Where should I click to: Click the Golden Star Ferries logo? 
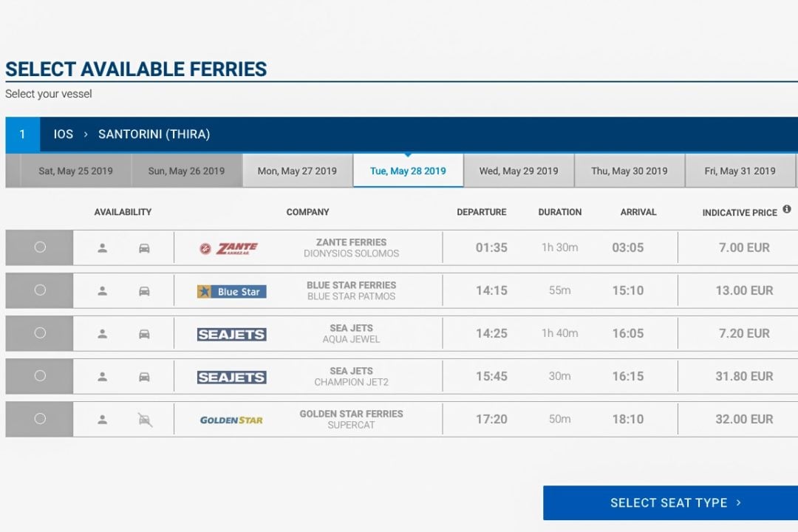pyautogui.click(x=231, y=420)
